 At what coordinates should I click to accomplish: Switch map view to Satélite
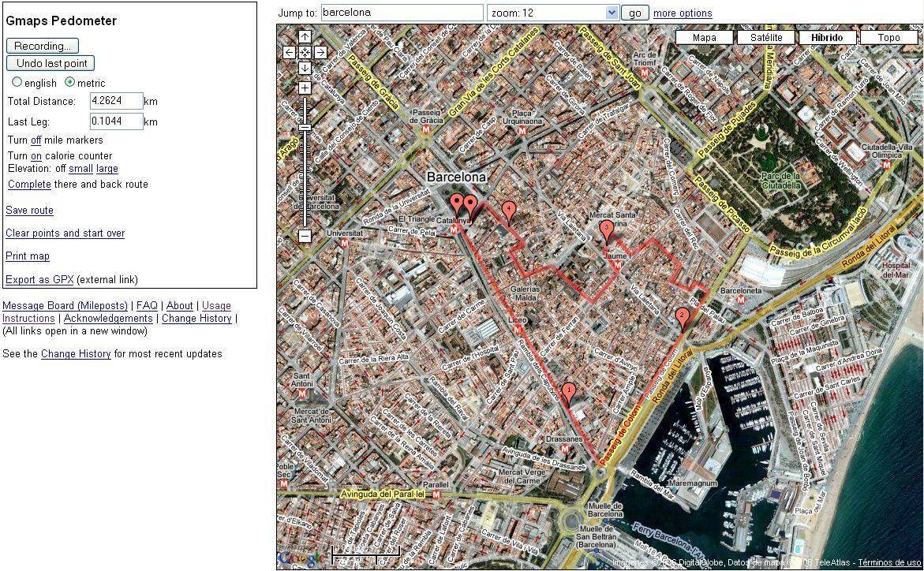pos(766,38)
